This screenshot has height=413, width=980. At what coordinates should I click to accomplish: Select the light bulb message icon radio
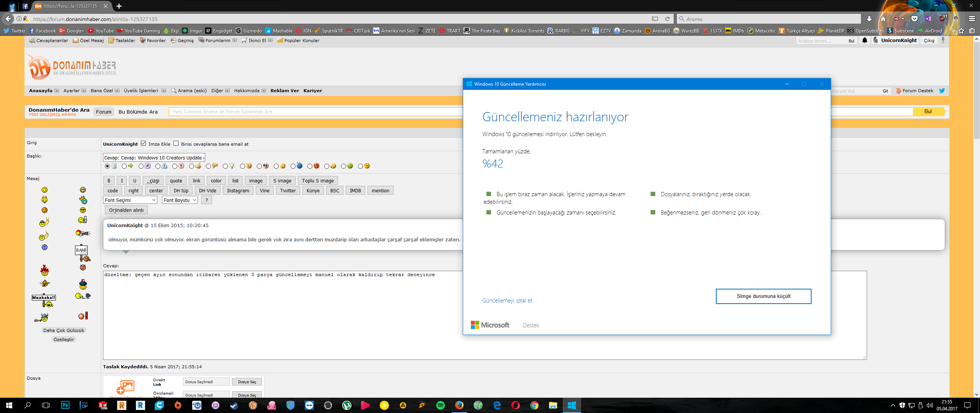(225, 166)
